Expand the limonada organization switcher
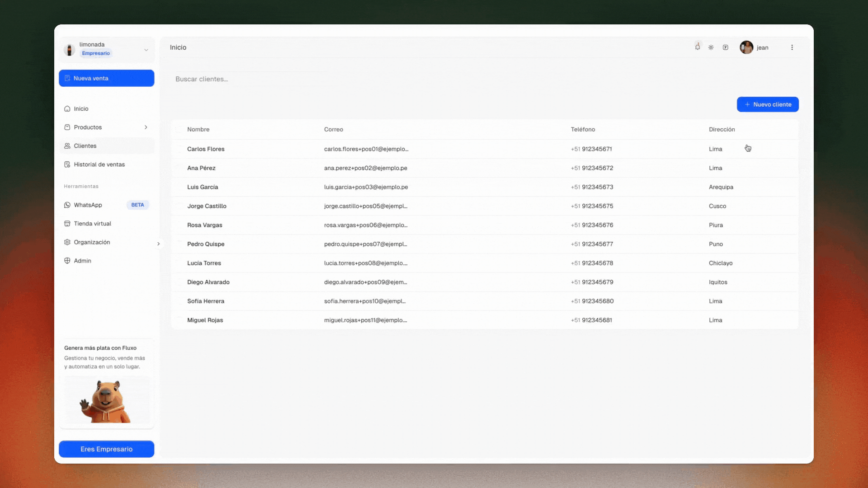 point(146,50)
